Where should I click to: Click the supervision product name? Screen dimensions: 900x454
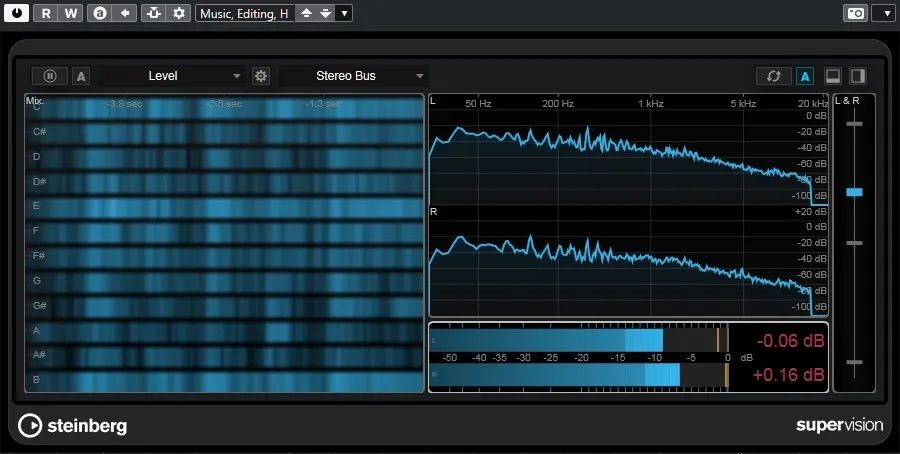pos(840,425)
